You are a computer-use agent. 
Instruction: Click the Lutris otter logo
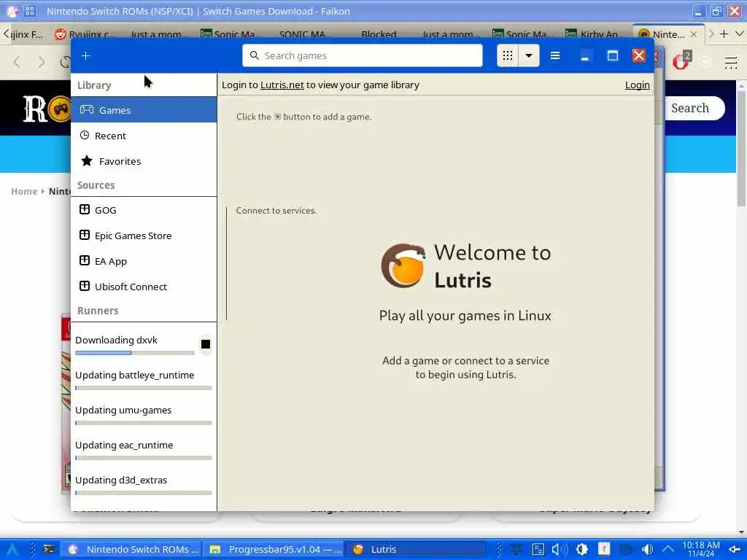coord(403,265)
